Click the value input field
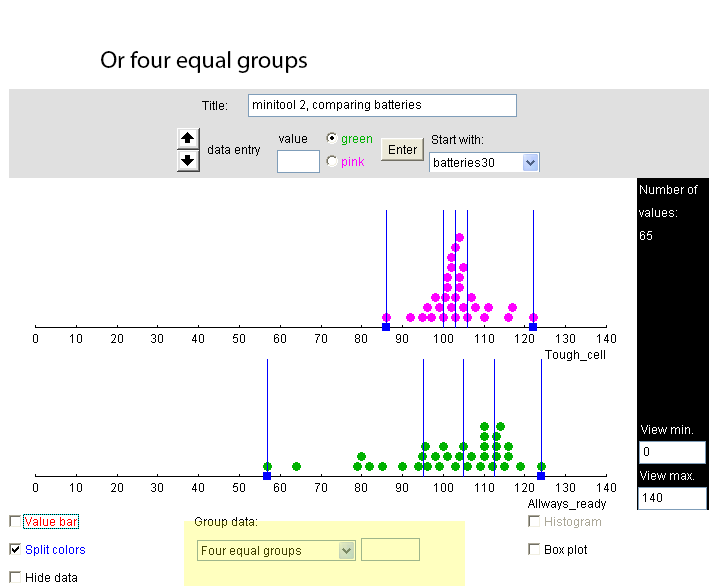 298,161
